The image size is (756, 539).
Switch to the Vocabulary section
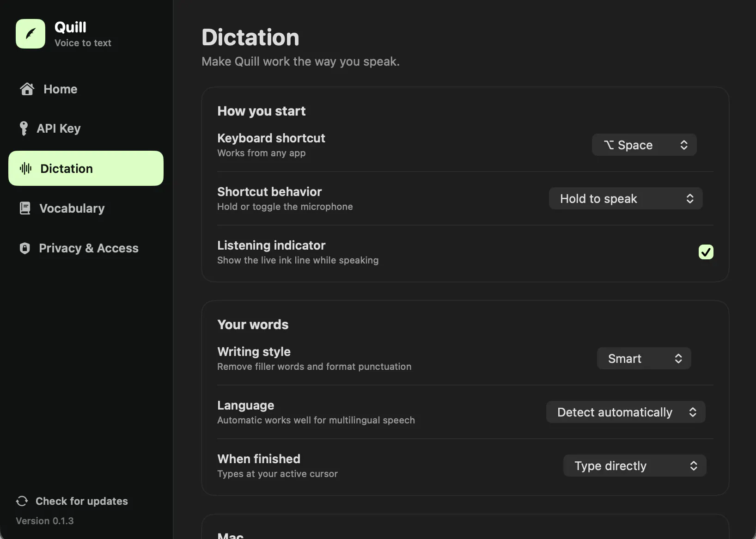[x=86, y=208]
